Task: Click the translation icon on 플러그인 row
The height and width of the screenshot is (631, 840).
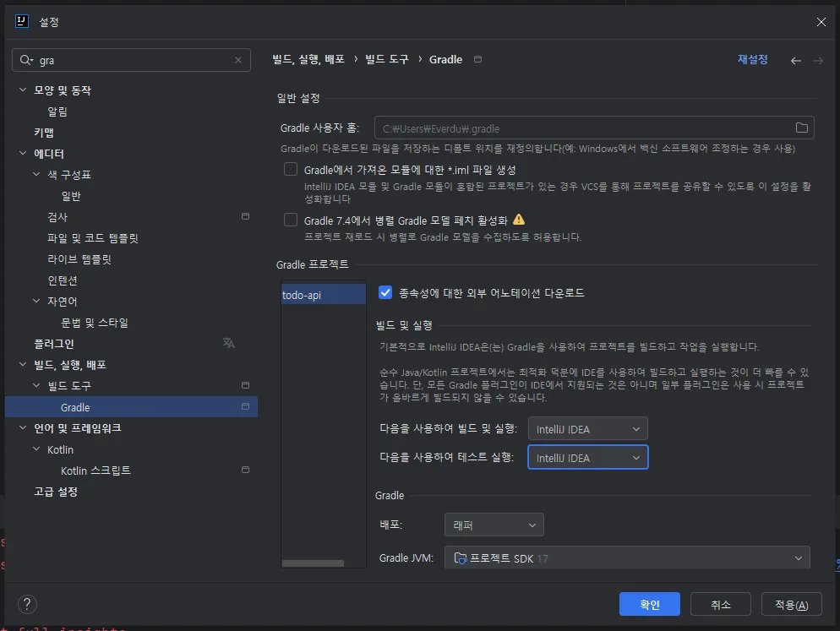Action: (x=229, y=343)
